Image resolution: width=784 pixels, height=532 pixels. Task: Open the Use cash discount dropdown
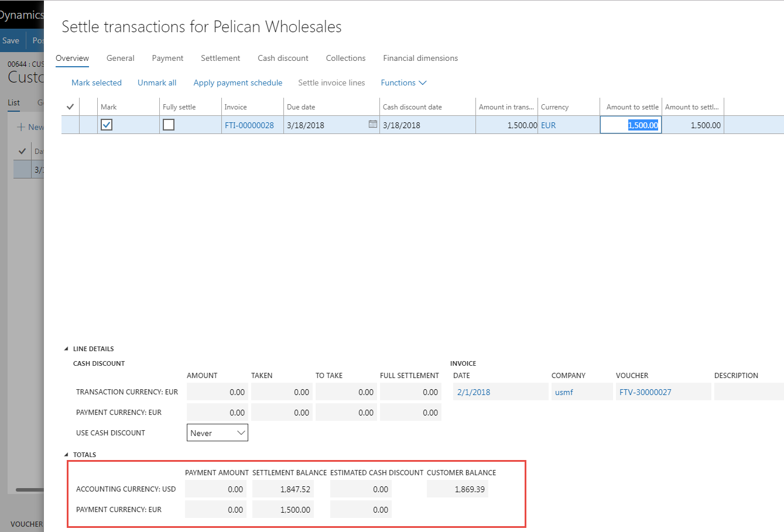click(x=217, y=433)
